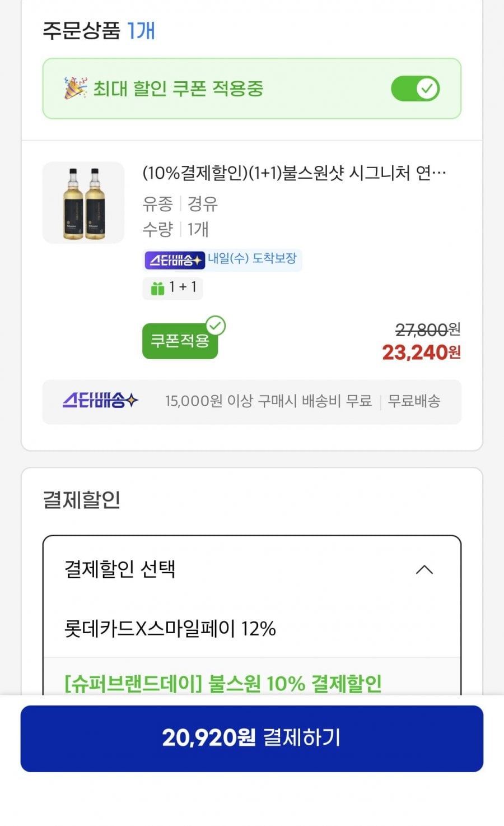Open the product title link for 불스원샷 시그니처
The height and width of the screenshot is (826, 504).
[294, 173]
